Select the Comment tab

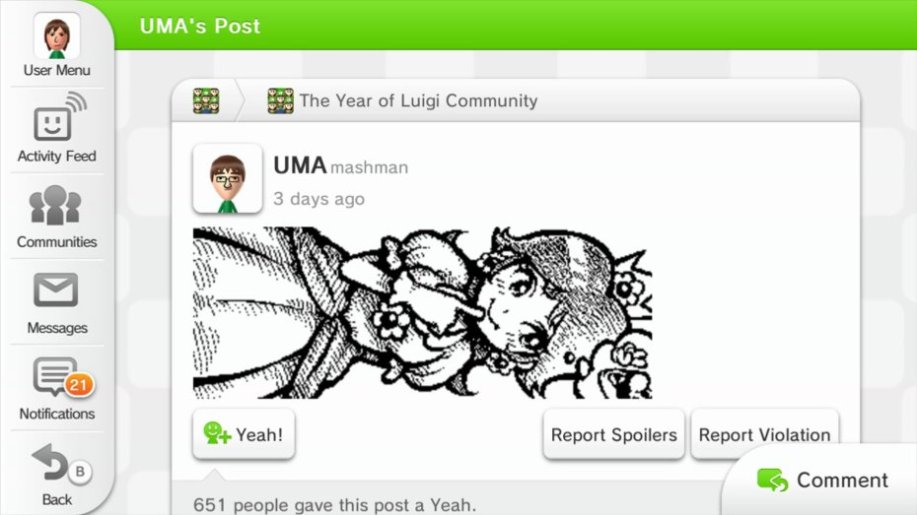[821, 480]
